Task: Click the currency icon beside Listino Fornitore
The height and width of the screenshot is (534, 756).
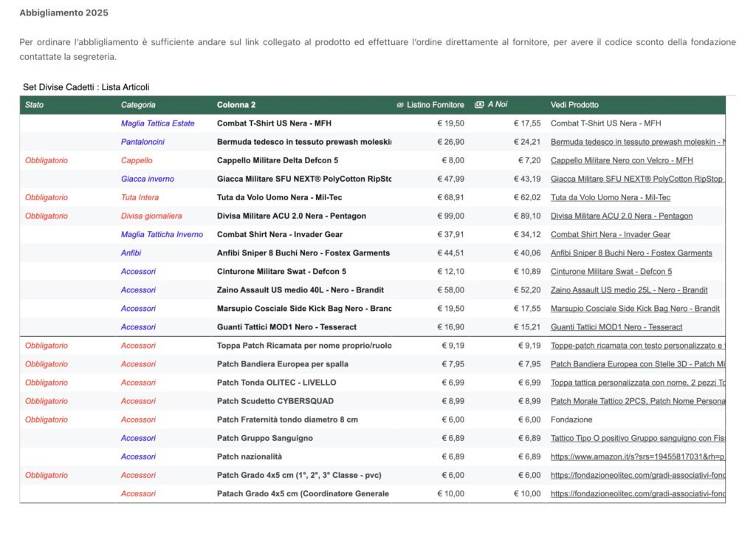Action: pyautogui.click(x=400, y=105)
